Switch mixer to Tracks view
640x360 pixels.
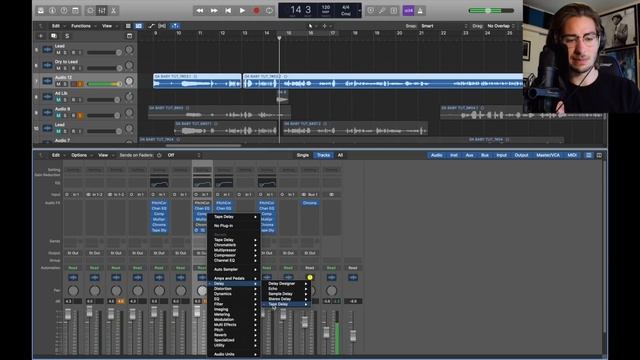[323, 155]
